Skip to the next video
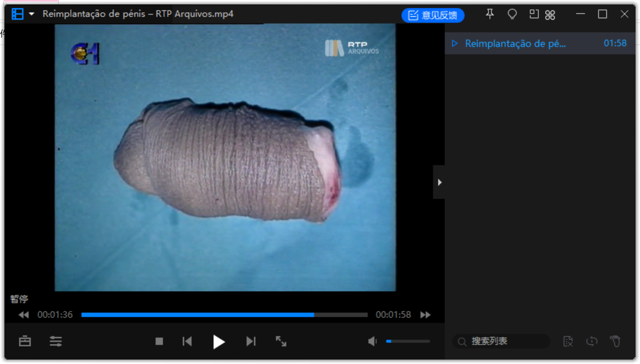The width and height of the screenshot is (640, 364). coord(251,341)
